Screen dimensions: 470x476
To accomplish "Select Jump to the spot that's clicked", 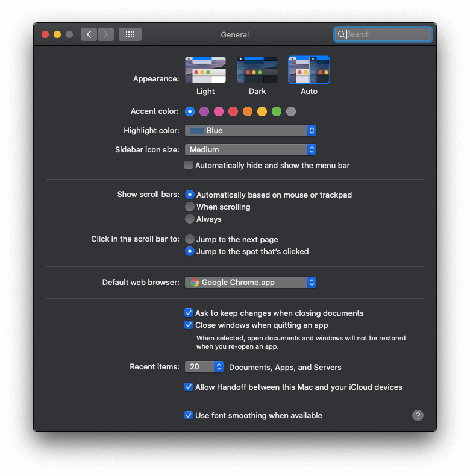I will (190, 251).
